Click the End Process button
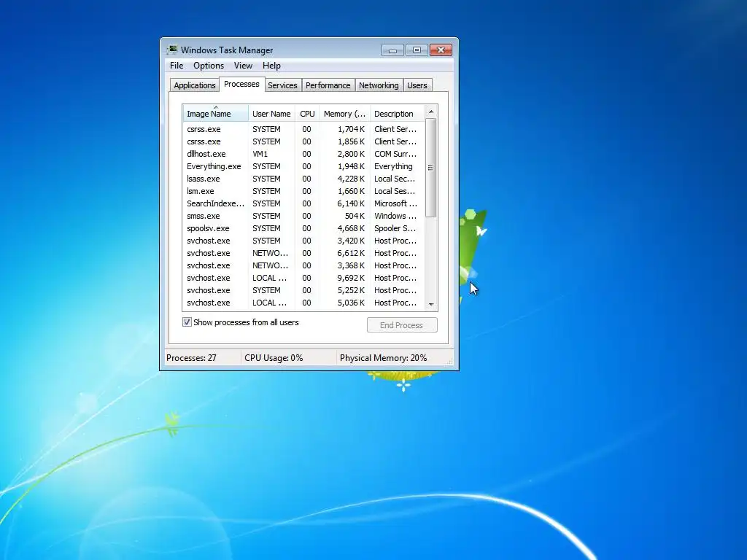The image size is (747, 560). [x=402, y=325]
